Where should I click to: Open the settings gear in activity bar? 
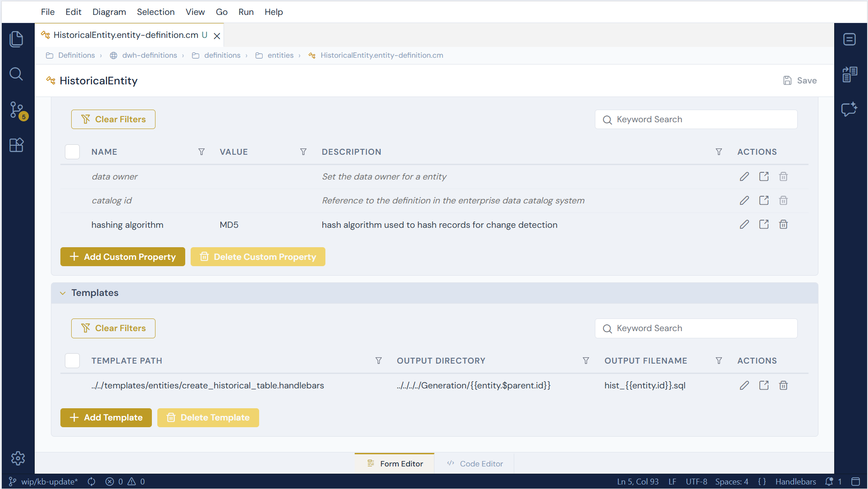[18, 458]
